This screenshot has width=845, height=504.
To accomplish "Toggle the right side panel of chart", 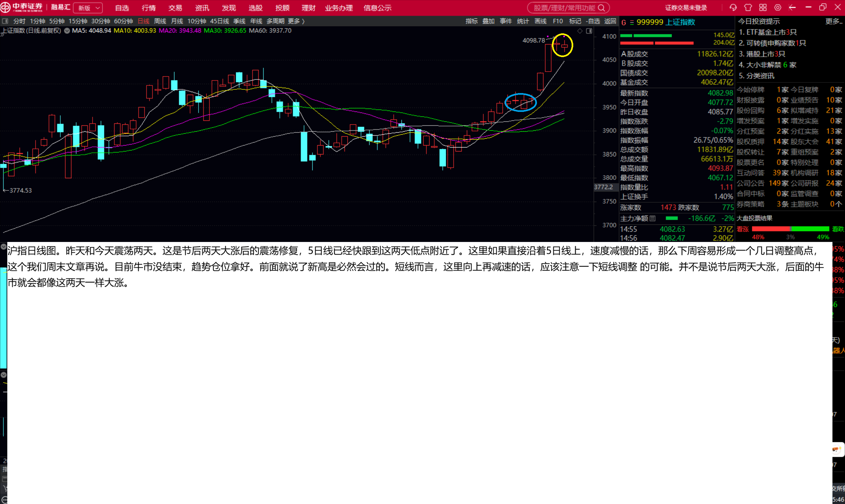I will pyautogui.click(x=589, y=31).
